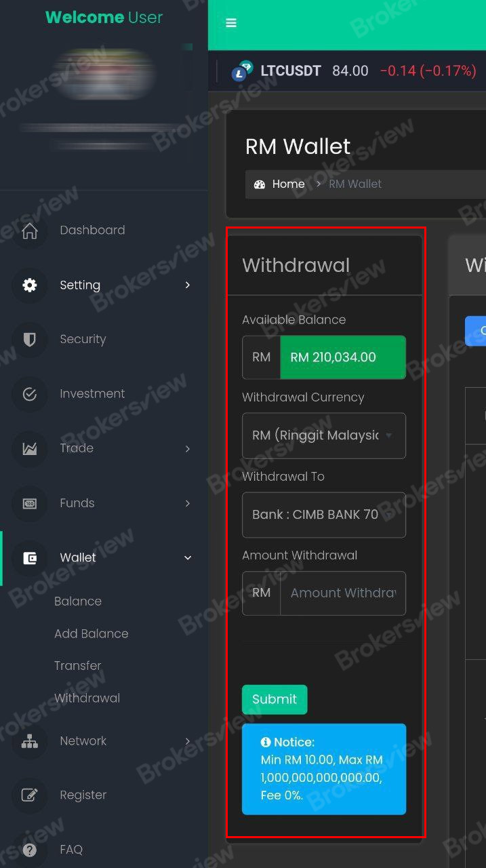Expand the Trade submenu arrow
The image size is (486, 868).
click(x=188, y=449)
